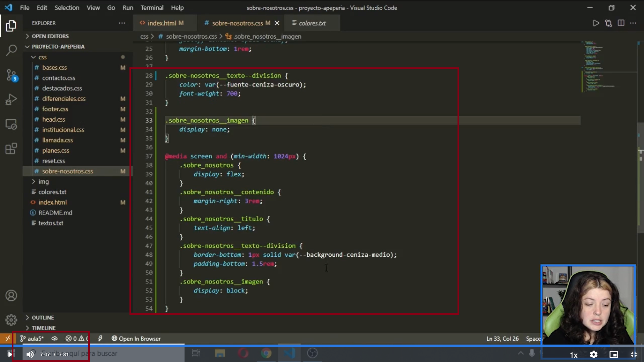Open contacto.css in the explorer

(59, 78)
